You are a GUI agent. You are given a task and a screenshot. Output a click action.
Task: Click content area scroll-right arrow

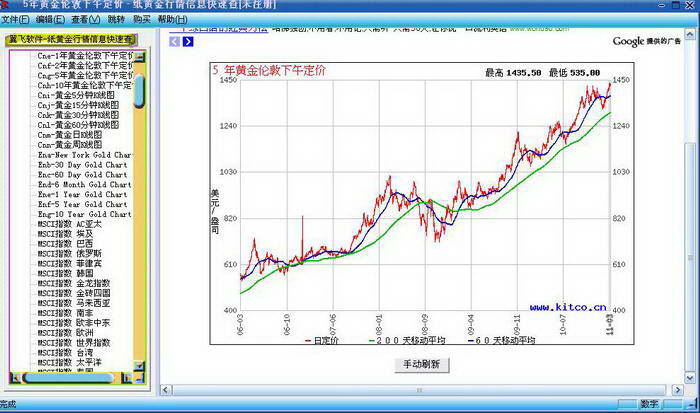coord(678,390)
